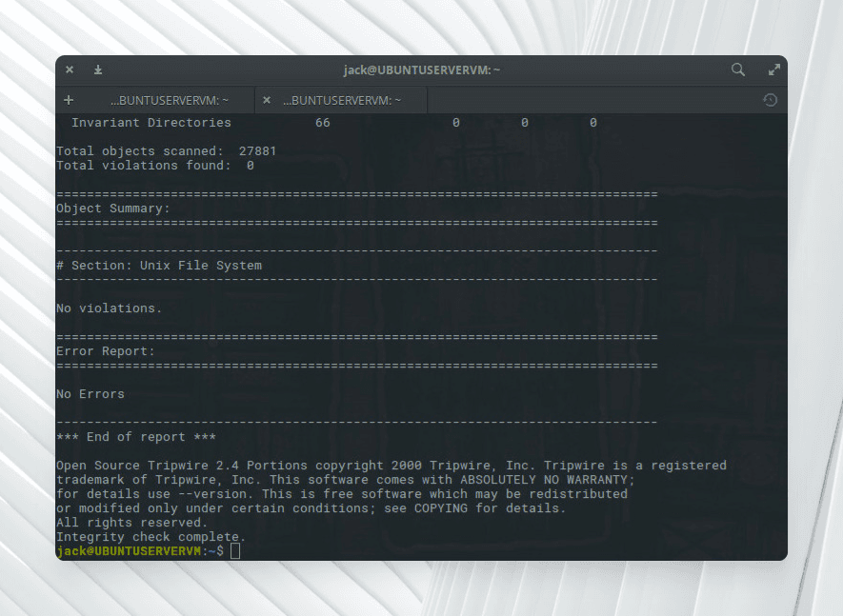Click the 'Object Summary:' heading
843x616 pixels.
(112, 209)
